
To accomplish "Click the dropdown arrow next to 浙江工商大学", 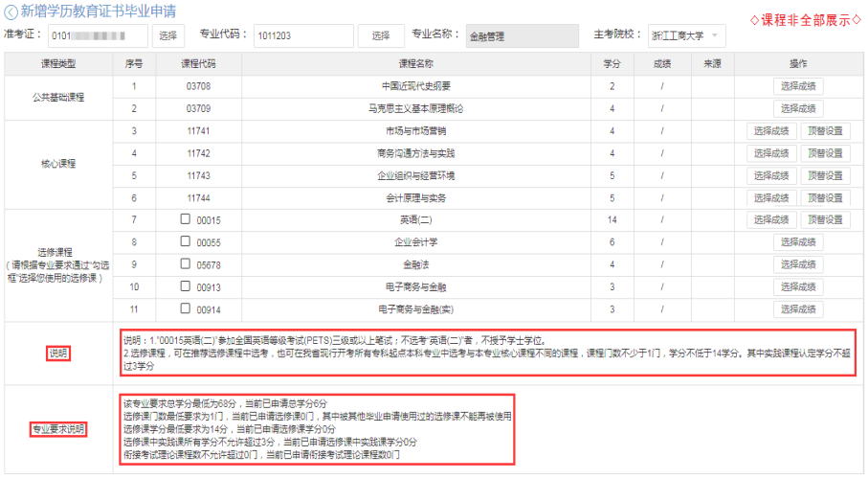I will coord(715,35).
